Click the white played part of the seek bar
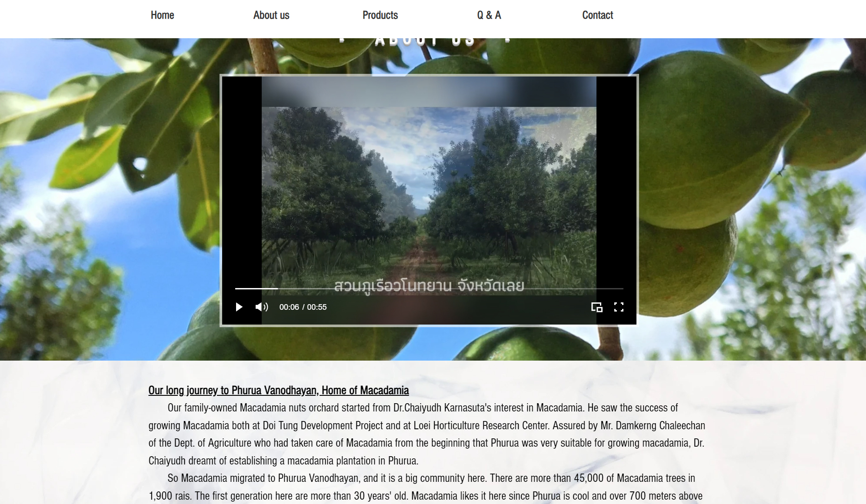Image resolution: width=866 pixels, height=504 pixels. point(256,288)
